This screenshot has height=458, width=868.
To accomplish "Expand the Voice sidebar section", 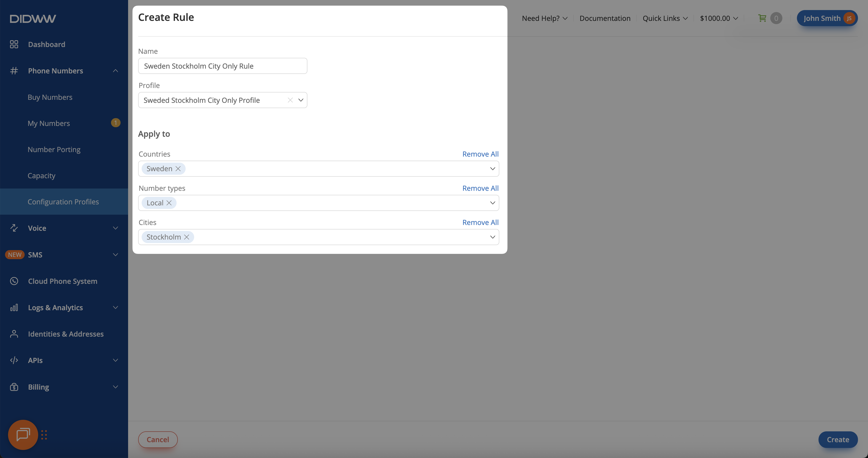I will coord(115,228).
